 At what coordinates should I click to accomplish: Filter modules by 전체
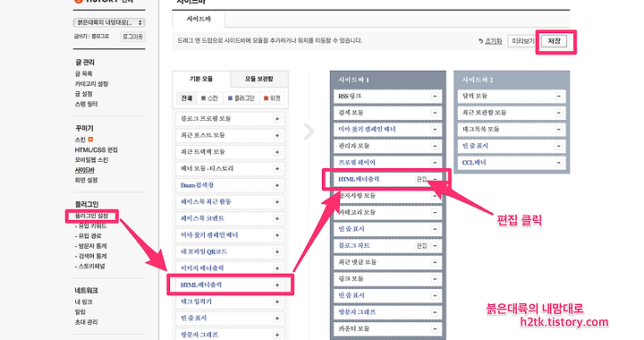pyautogui.click(x=186, y=98)
